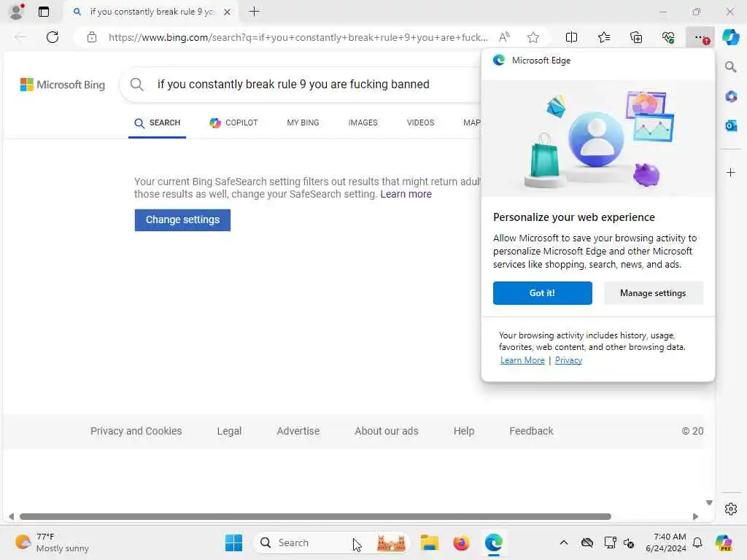Switch to the MAPS tab
This screenshot has height=560, width=747.
[472, 122]
